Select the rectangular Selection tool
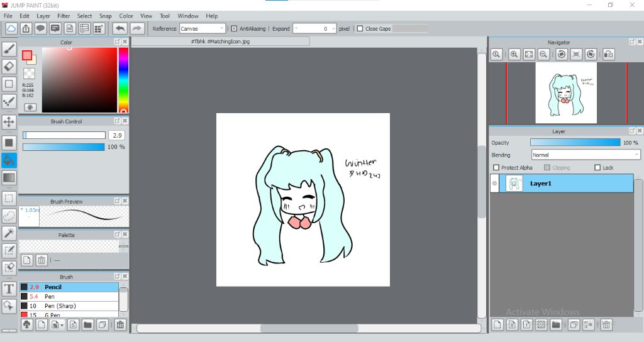Screen dimensions: 644x342 [9, 198]
